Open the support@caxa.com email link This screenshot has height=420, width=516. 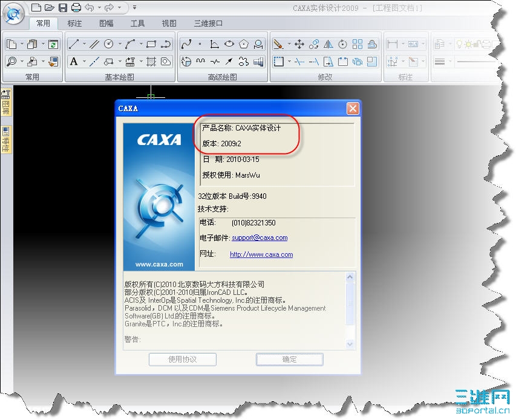coord(260,237)
